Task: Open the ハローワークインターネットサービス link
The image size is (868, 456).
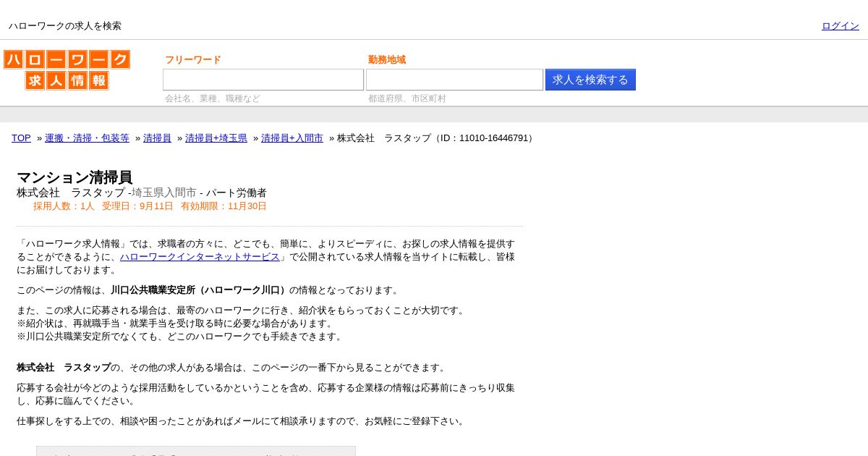Action: 200,257
